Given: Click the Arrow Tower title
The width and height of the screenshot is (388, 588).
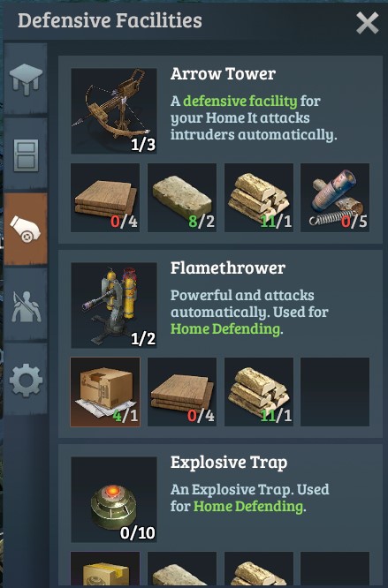Looking at the screenshot, I should (223, 74).
